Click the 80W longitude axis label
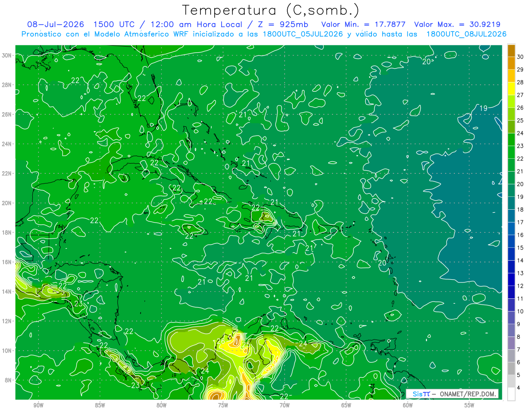Screen dimensions: 532x411 161,405
